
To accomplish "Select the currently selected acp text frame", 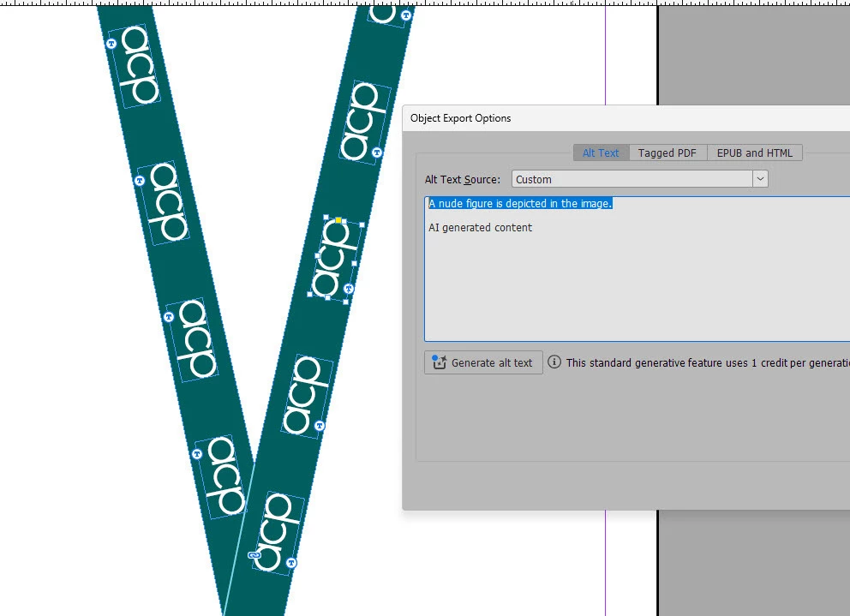I will pyautogui.click(x=334, y=260).
